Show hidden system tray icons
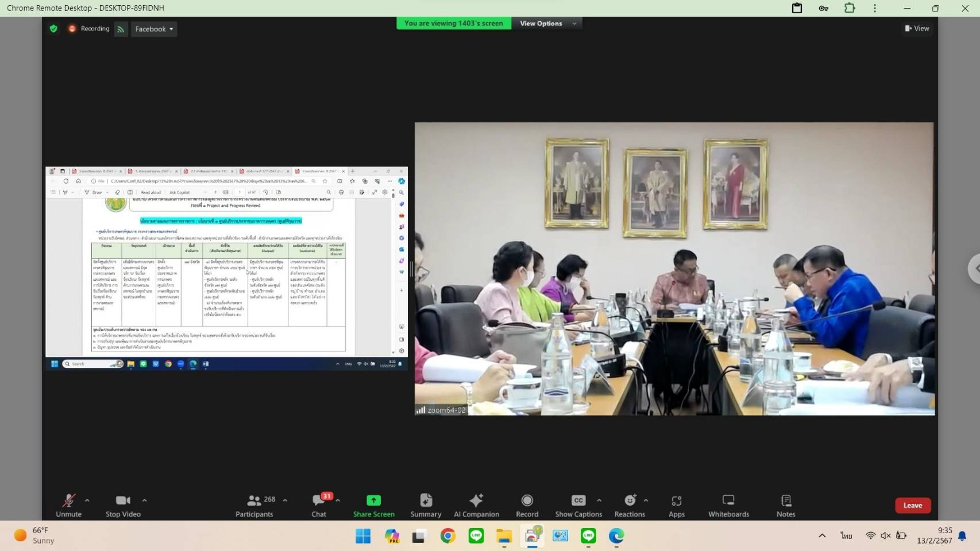 [822, 536]
